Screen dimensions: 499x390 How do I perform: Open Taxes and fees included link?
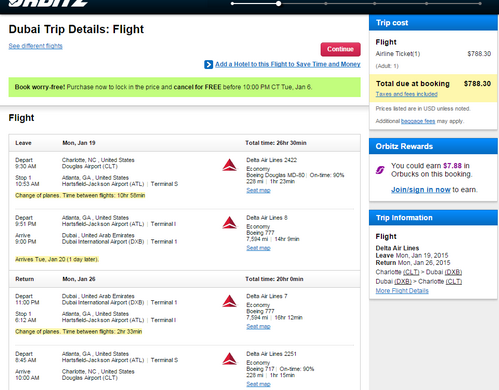point(407,94)
